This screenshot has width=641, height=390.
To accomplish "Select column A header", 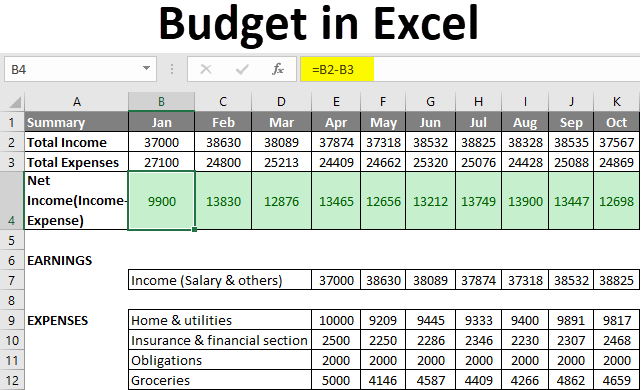I will pyautogui.click(x=76, y=101).
